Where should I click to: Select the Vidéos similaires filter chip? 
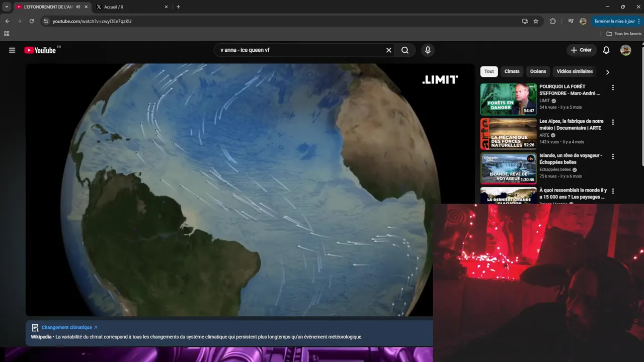pos(575,71)
